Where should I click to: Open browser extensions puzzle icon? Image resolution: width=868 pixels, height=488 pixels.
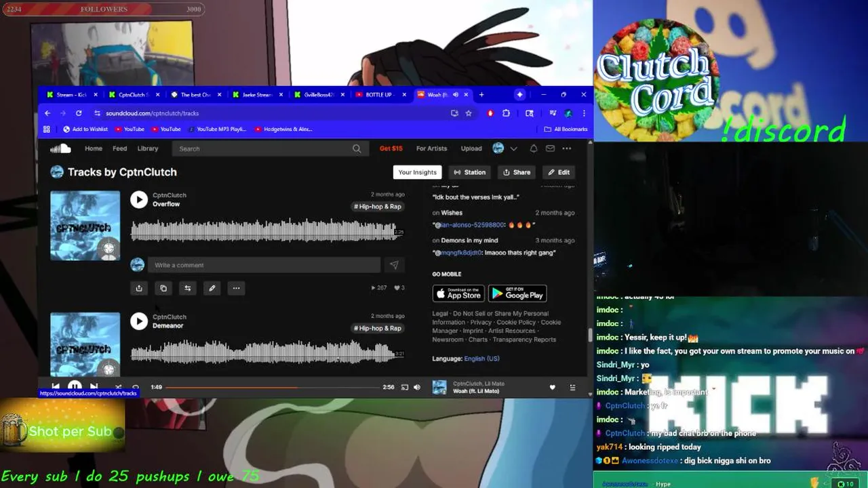[506, 113]
